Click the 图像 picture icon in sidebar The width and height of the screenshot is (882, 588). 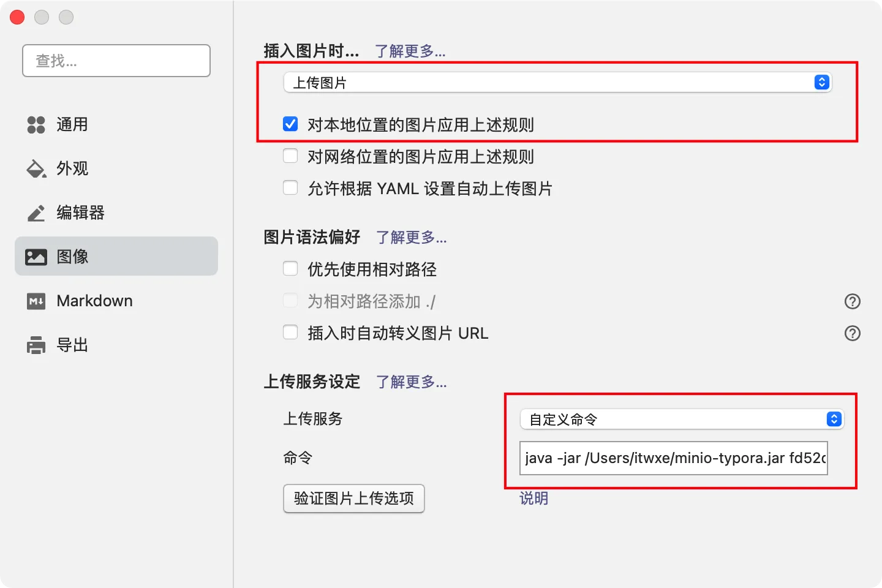click(x=36, y=257)
